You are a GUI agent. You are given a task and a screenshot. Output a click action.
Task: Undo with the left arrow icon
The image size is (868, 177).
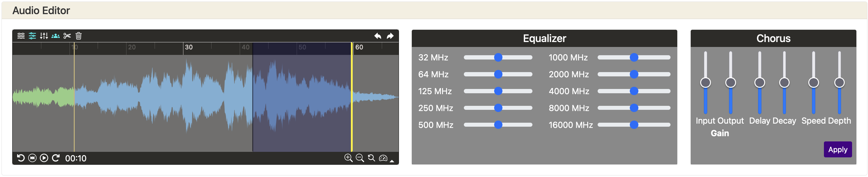coord(378,36)
